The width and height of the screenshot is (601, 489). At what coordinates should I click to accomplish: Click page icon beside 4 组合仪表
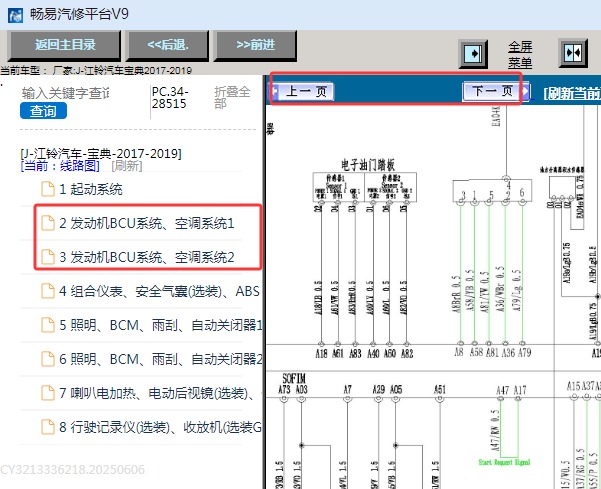(x=48, y=291)
